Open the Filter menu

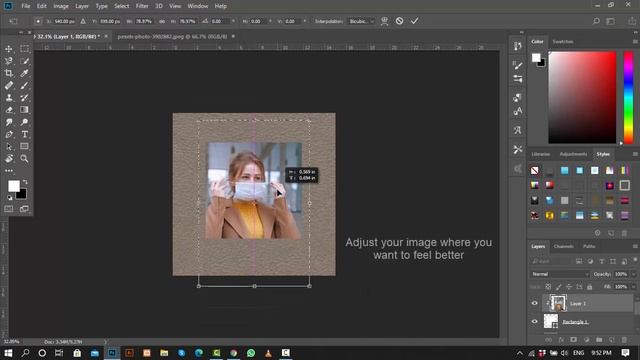142,6
